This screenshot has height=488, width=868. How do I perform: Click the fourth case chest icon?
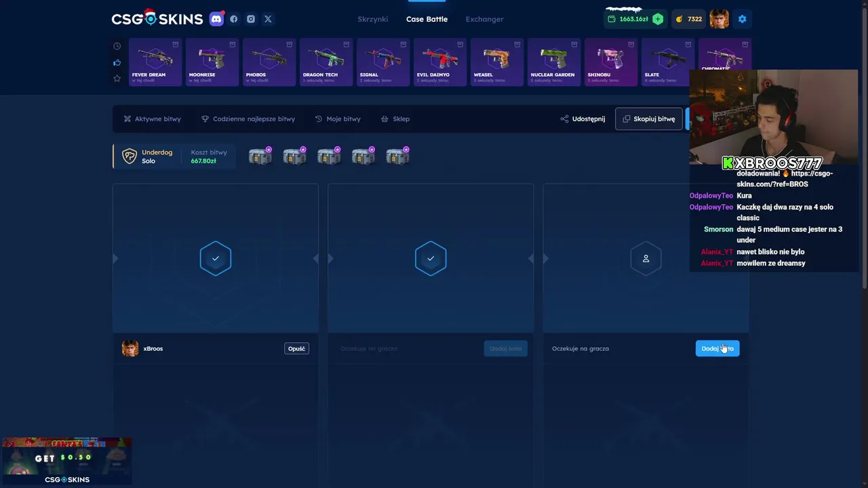coord(363,157)
